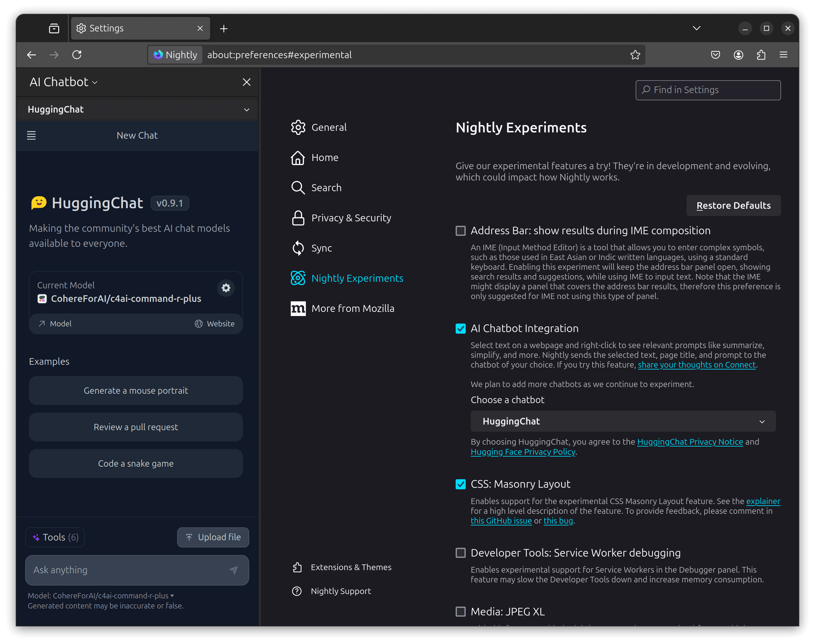Click the Sync settings icon
815x644 pixels.
tap(298, 248)
